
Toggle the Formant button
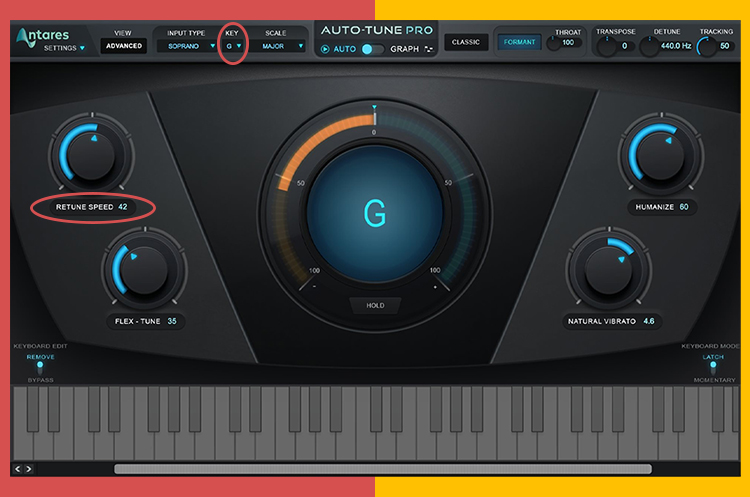click(x=519, y=42)
